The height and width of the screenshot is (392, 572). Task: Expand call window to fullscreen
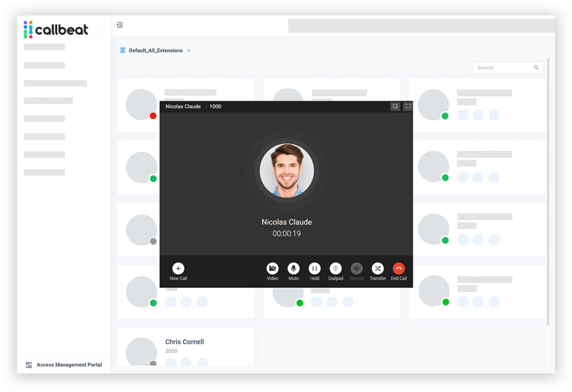point(408,107)
